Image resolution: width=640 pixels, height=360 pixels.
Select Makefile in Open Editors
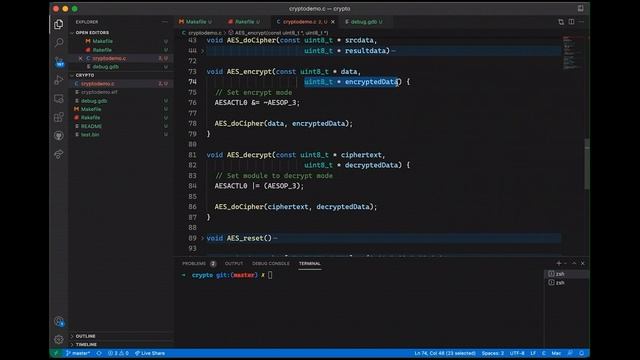coord(102,41)
